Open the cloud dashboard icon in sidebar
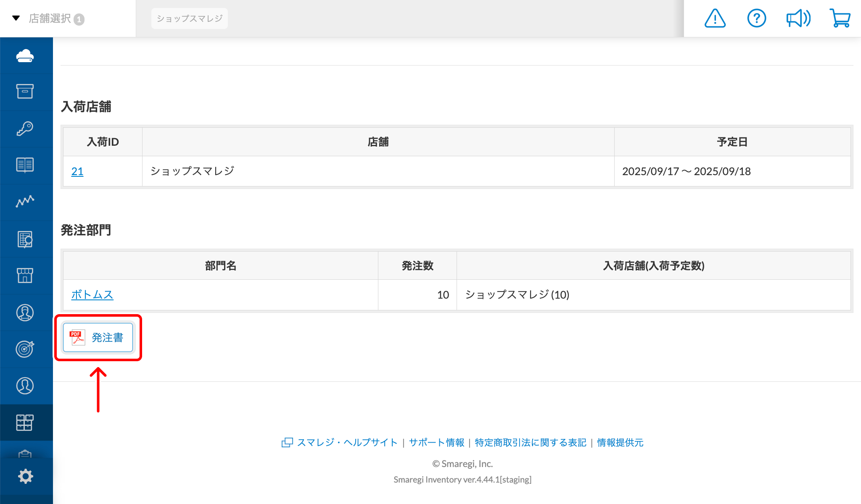This screenshot has height=504, width=861. coord(26,55)
